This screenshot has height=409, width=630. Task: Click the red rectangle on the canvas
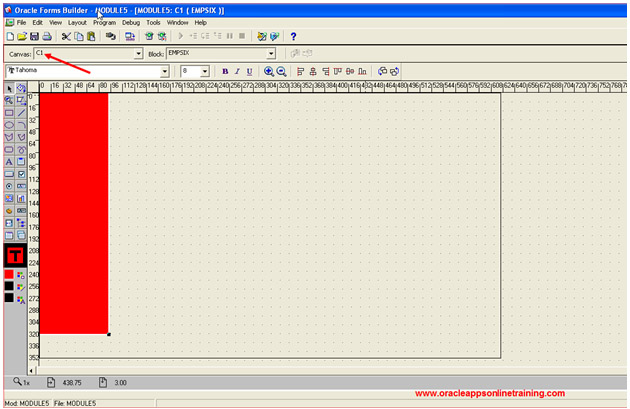(73, 215)
